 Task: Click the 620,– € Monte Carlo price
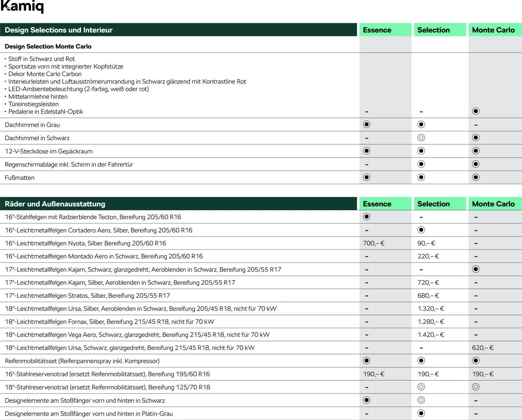[x=483, y=348]
